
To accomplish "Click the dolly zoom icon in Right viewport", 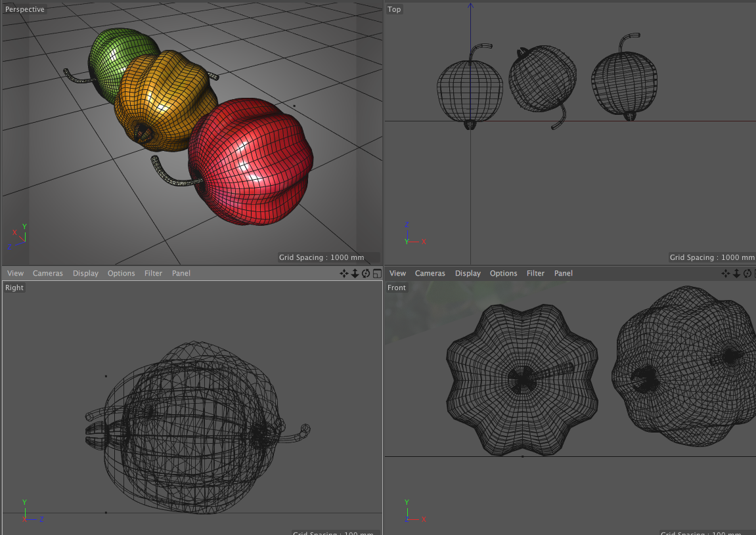I will pos(355,273).
